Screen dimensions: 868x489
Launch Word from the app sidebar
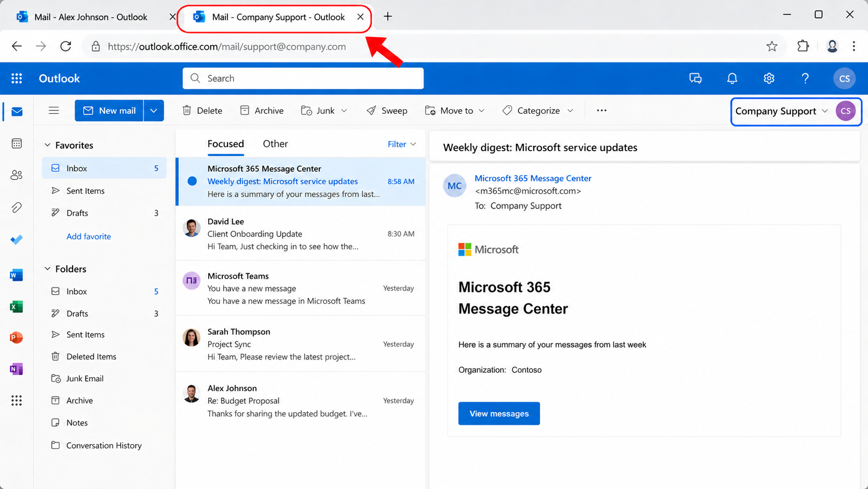point(17,275)
